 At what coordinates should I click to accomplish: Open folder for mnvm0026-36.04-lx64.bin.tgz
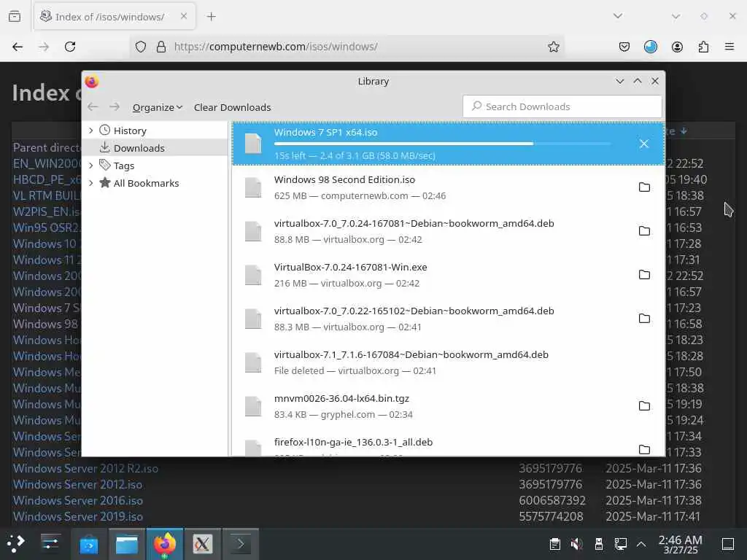644,406
